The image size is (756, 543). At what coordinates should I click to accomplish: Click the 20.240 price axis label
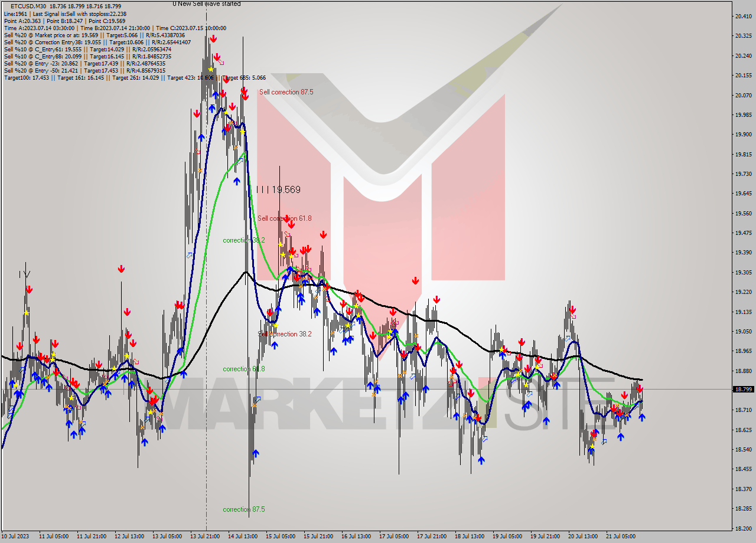(743, 55)
